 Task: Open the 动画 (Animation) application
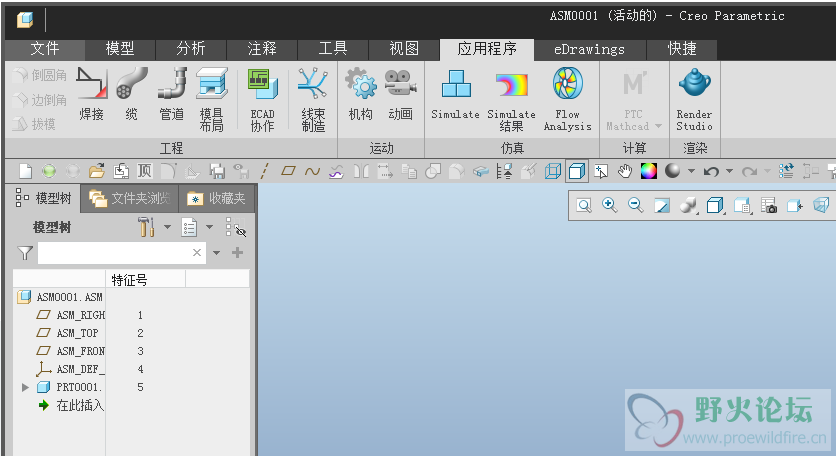point(400,96)
